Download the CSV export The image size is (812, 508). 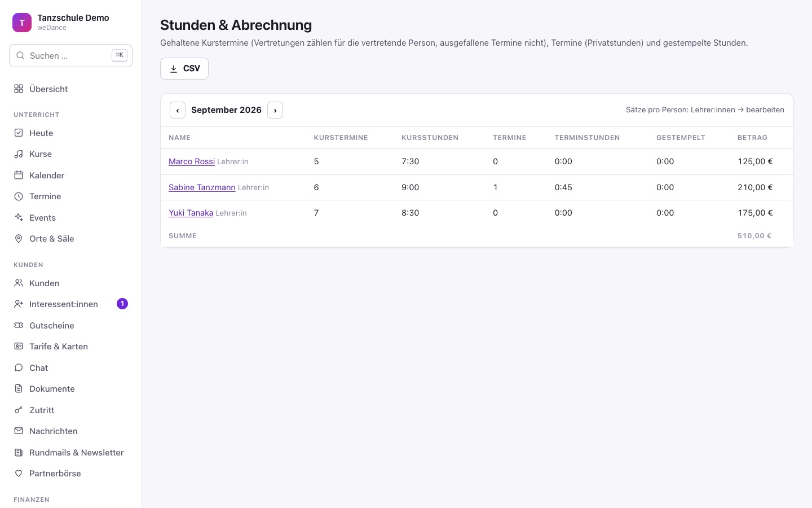point(184,68)
